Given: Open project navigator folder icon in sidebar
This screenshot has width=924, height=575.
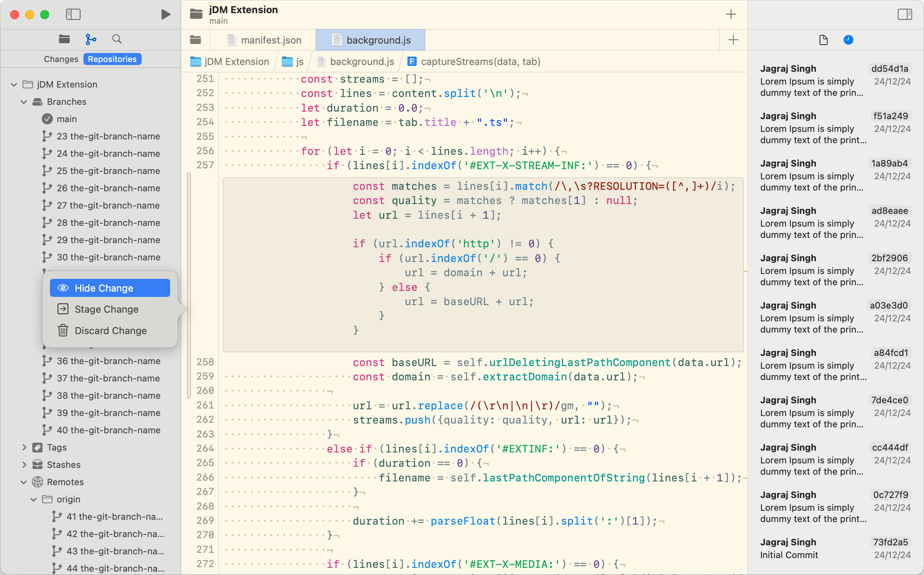Looking at the screenshot, I should point(64,39).
